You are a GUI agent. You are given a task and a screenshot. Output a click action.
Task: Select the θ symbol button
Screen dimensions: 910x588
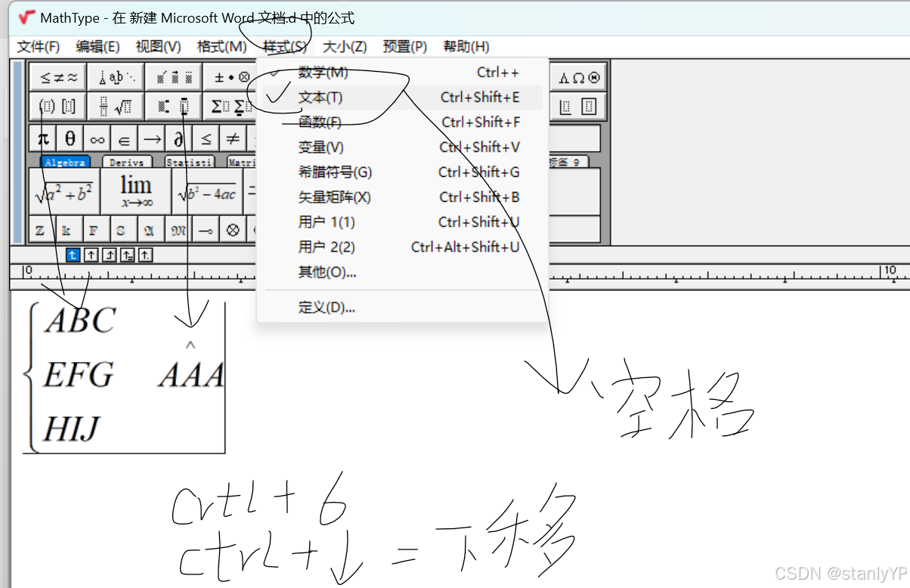[70, 138]
